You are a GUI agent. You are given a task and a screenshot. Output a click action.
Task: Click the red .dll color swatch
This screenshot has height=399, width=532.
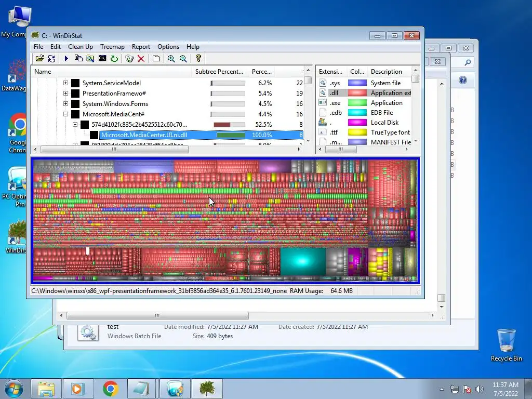click(x=357, y=92)
